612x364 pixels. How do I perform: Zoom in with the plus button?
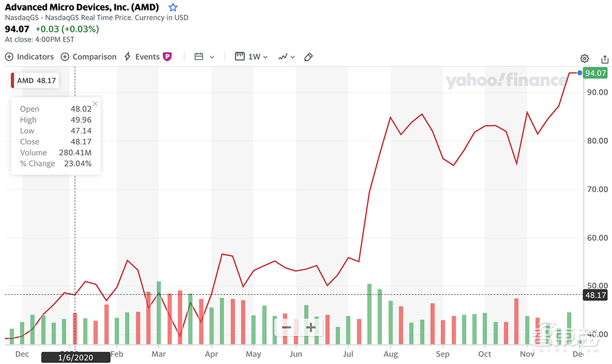[x=311, y=328]
